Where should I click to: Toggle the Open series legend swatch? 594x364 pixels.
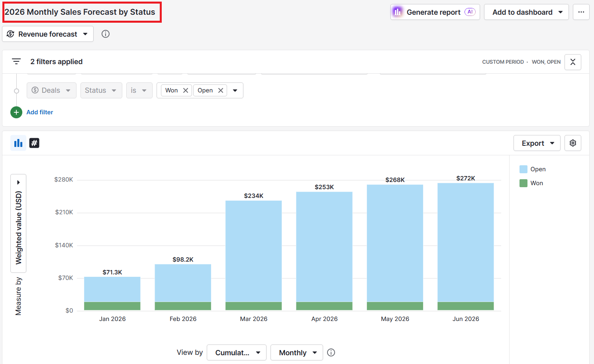(523, 169)
